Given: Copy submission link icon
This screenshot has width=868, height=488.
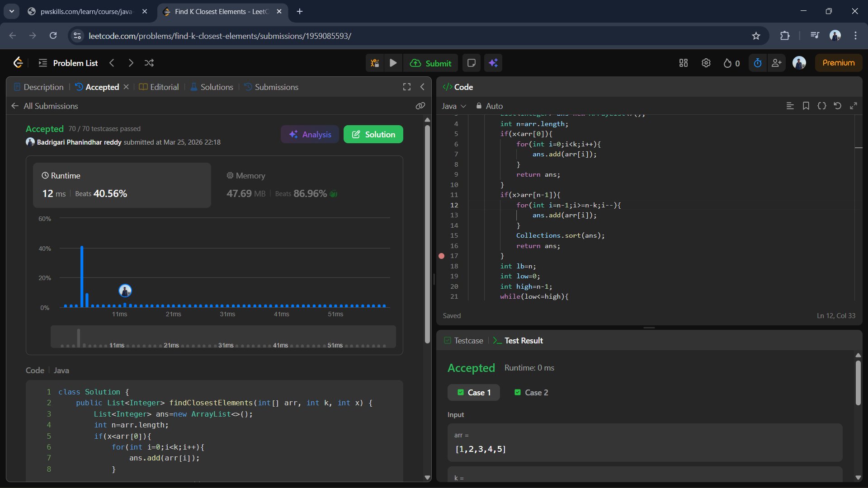Looking at the screenshot, I should [420, 106].
